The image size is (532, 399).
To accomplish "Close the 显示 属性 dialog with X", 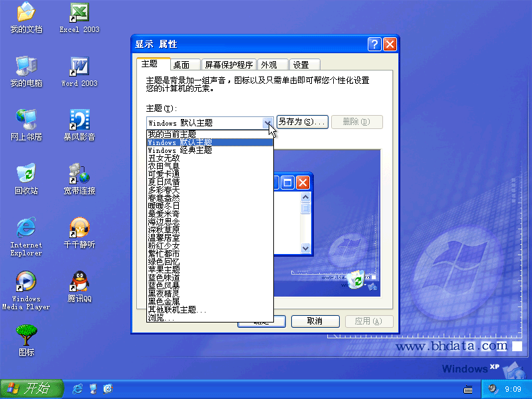I will pos(390,44).
